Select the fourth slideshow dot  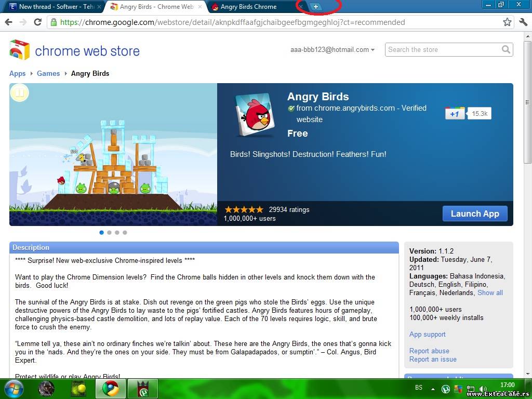pyautogui.click(x=125, y=232)
